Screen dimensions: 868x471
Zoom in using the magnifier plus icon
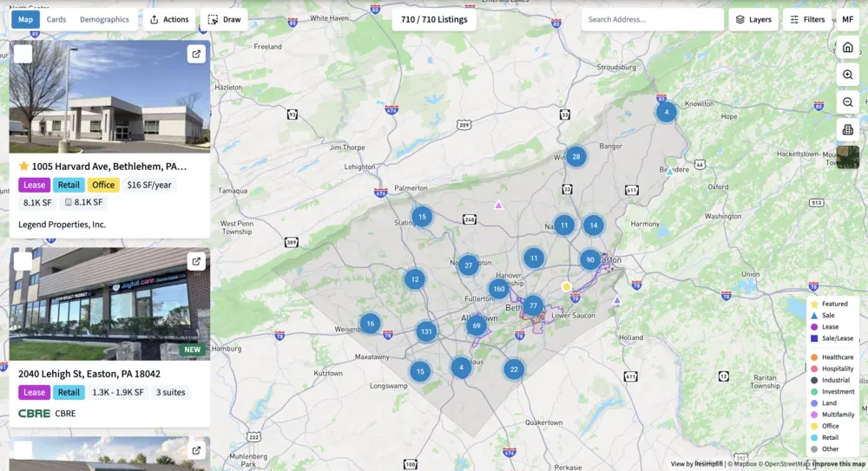(x=847, y=75)
